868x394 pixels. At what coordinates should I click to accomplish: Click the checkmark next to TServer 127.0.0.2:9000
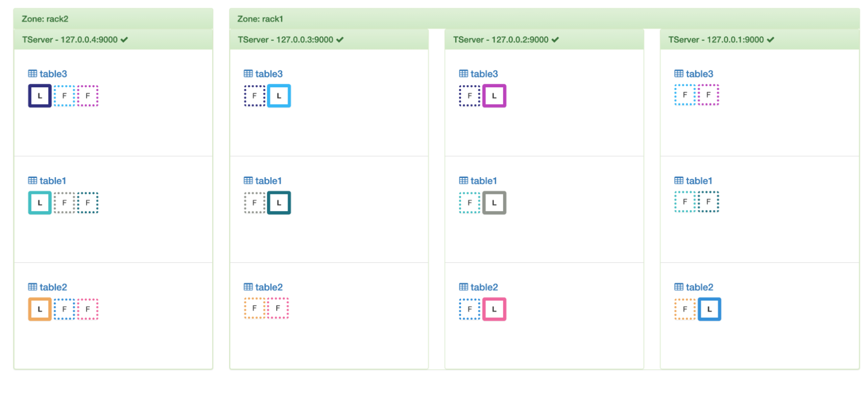555,40
